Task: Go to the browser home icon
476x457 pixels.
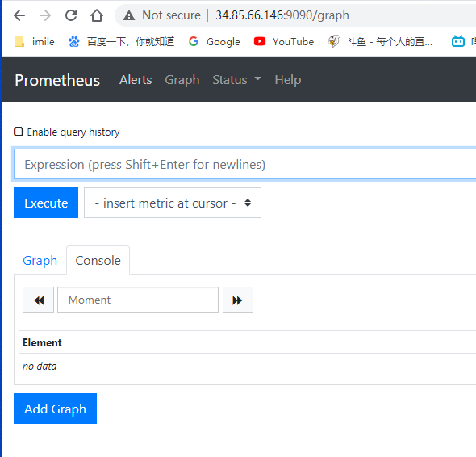Action: (x=97, y=15)
